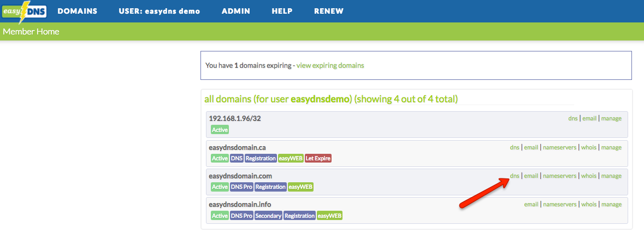Click the Secondary badge under easydnsdomain.info
644x237 pixels.
click(268, 215)
